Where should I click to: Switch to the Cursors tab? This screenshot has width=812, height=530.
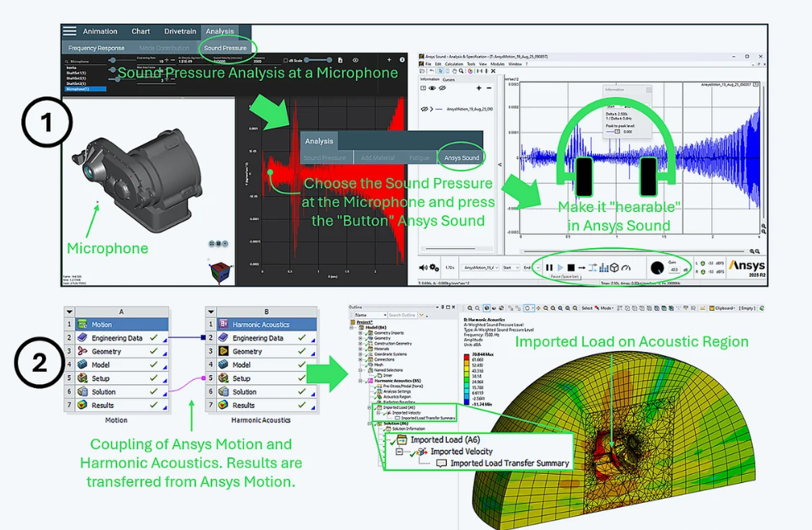[448, 80]
